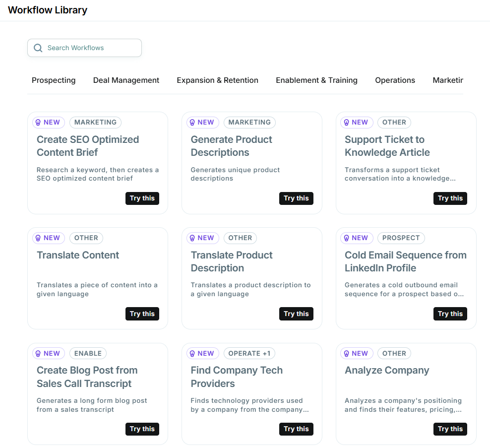Open the Enablement & Training tab

pos(316,80)
